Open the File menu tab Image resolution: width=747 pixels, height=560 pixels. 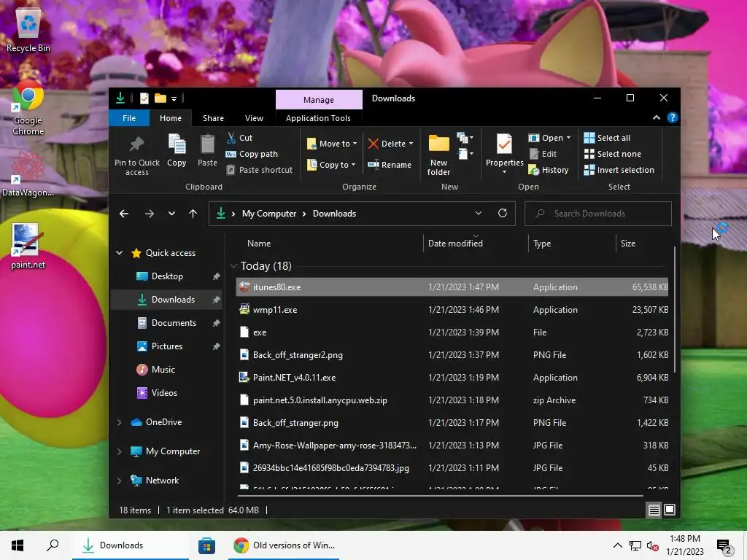tap(129, 118)
